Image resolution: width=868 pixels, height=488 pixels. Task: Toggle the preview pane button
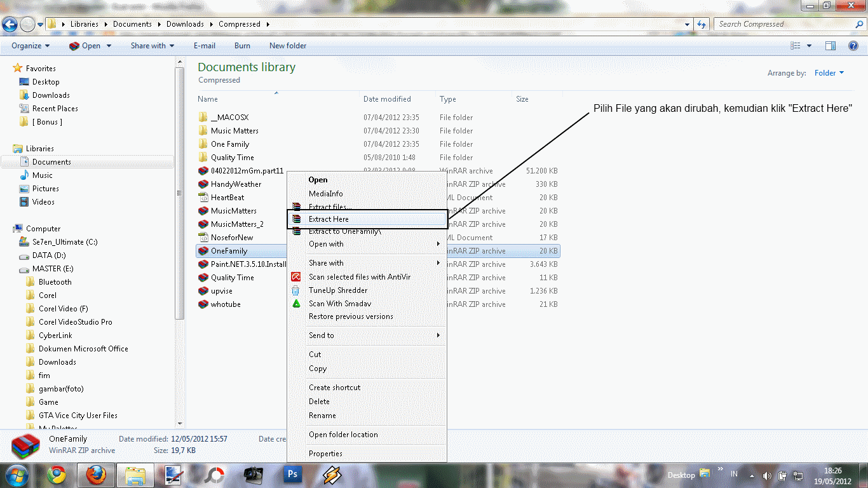pos(831,46)
